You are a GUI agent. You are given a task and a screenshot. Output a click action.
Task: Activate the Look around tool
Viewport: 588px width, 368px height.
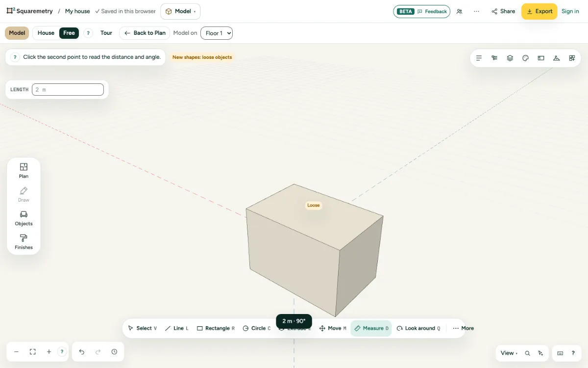coord(418,328)
